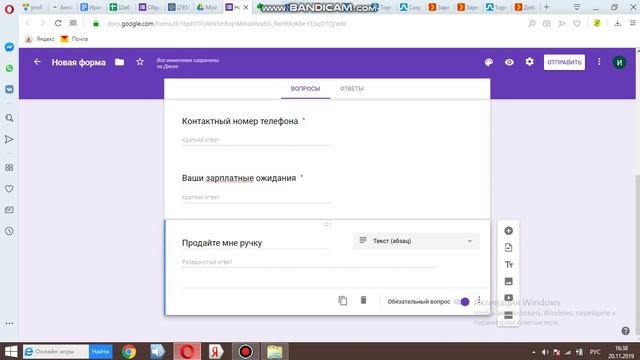Open Яндекс bookmark
The height and width of the screenshot is (360, 640).
(40, 39)
